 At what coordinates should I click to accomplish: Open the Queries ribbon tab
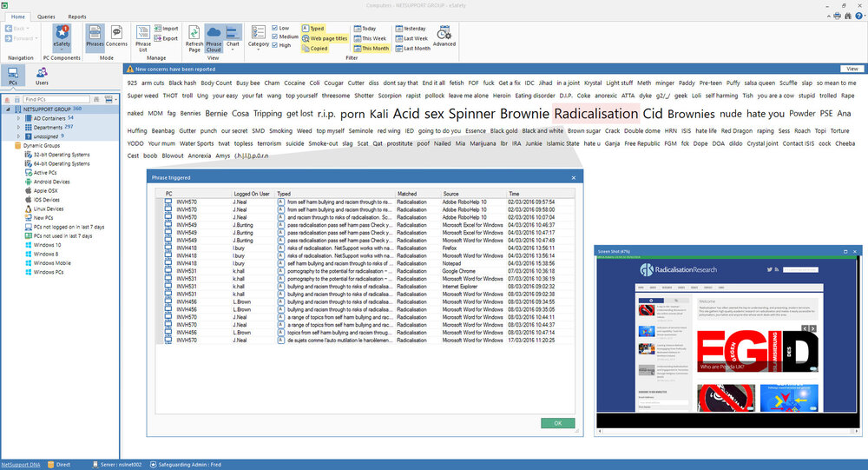click(x=46, y=17)
